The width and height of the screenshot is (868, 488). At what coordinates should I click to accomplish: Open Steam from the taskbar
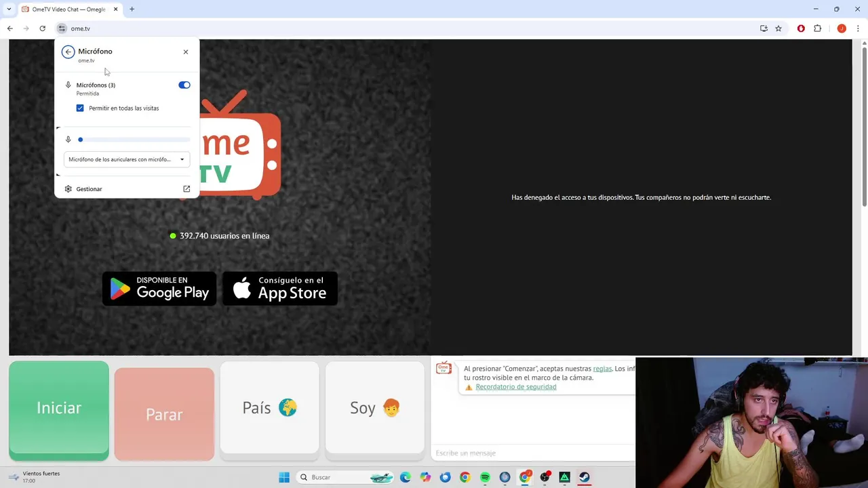point(585,477)
